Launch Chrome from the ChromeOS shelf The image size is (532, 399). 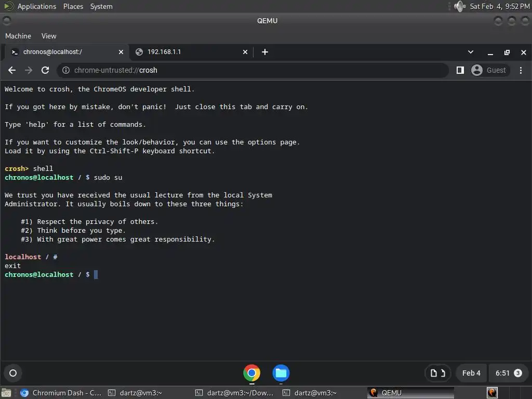point(252,373)
